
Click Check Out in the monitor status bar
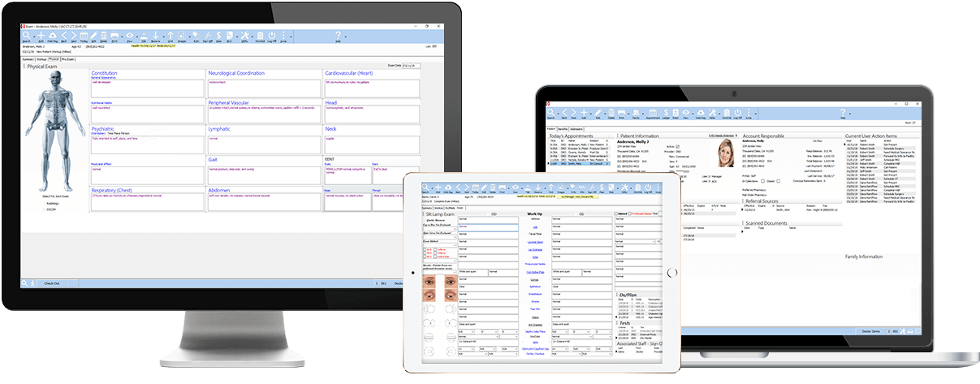(51, 283)
